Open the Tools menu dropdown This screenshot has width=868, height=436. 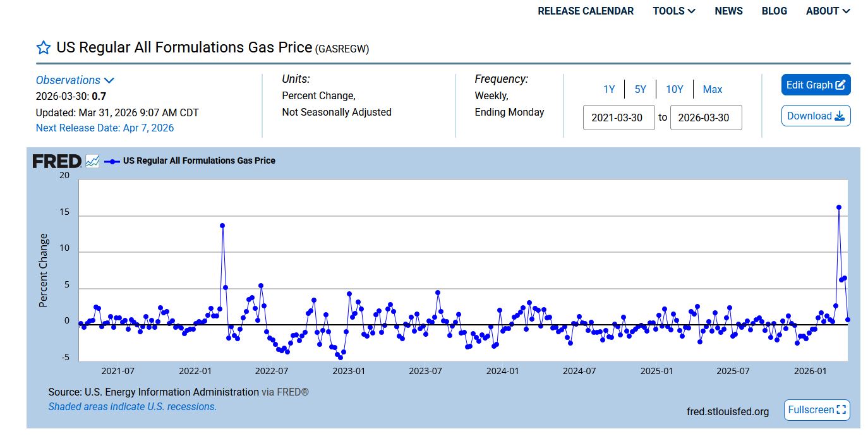(674, 11)
